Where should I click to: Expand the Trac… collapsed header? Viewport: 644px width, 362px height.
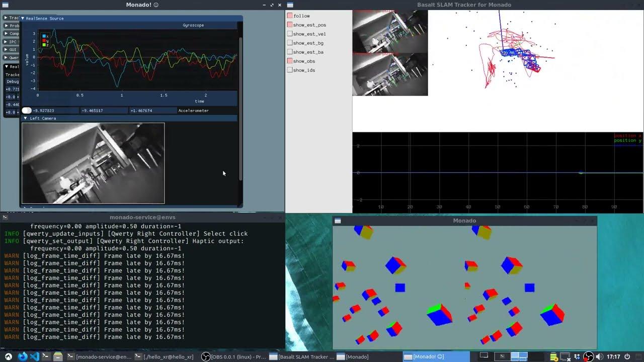click(12, 18)
